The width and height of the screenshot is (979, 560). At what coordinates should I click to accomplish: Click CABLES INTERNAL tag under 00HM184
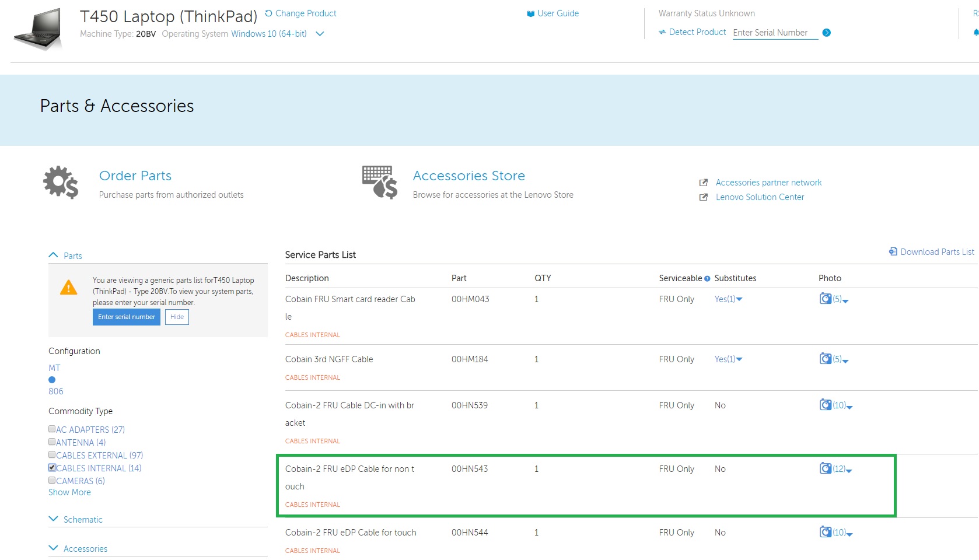click(x=313, y=377)
